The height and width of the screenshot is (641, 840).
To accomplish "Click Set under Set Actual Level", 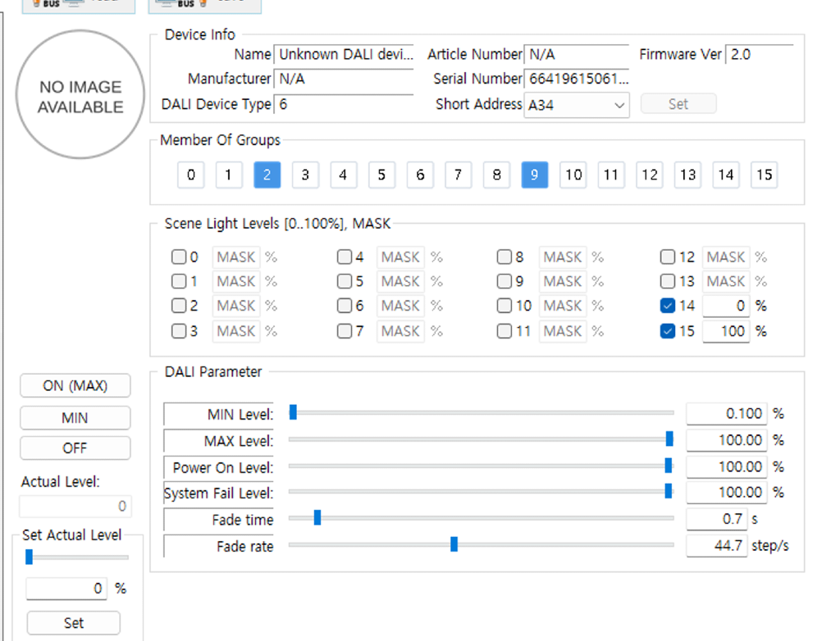I will [x=73, y=623].
